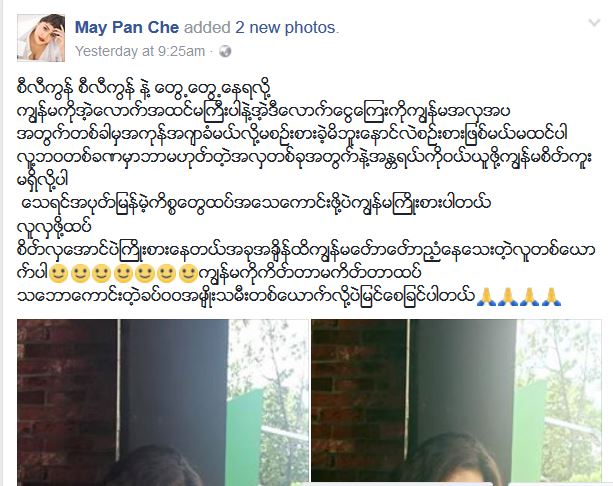Click the word "added" in post header
Screen dimensions: 613x486
[x=207, y=27]
